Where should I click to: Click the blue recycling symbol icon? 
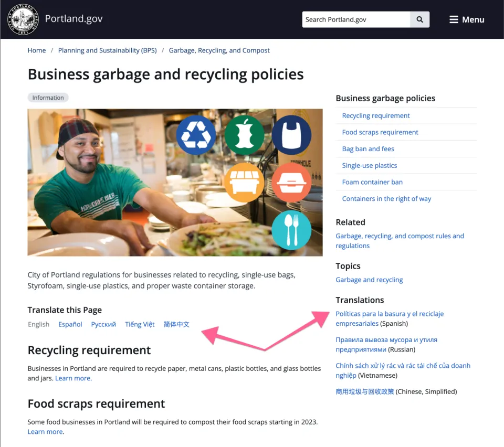196,135
